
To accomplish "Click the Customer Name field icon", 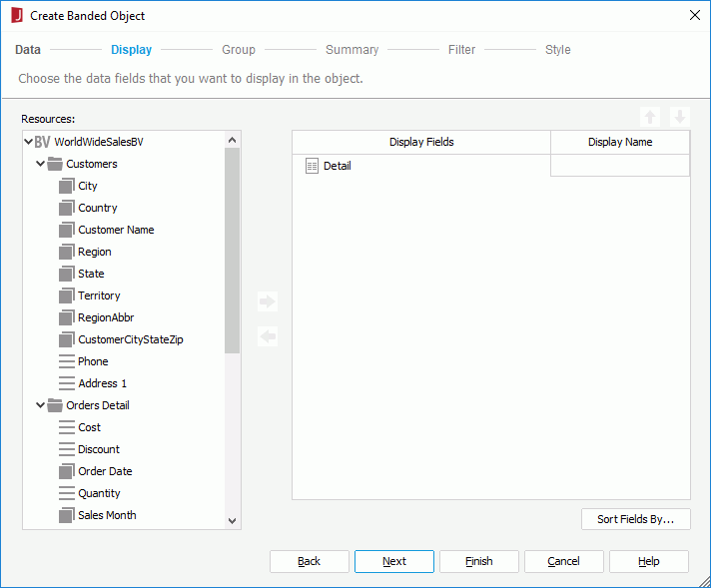I will (66, 230).
